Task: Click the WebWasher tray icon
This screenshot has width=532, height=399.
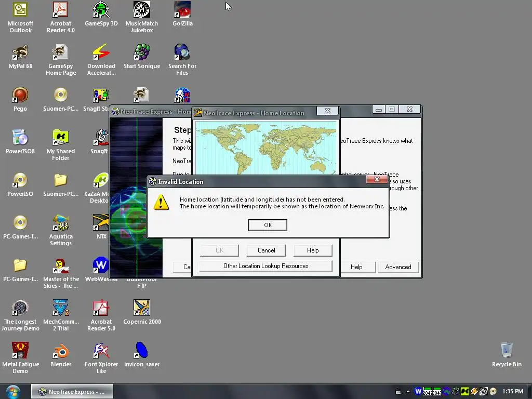Action: [418, 392]
